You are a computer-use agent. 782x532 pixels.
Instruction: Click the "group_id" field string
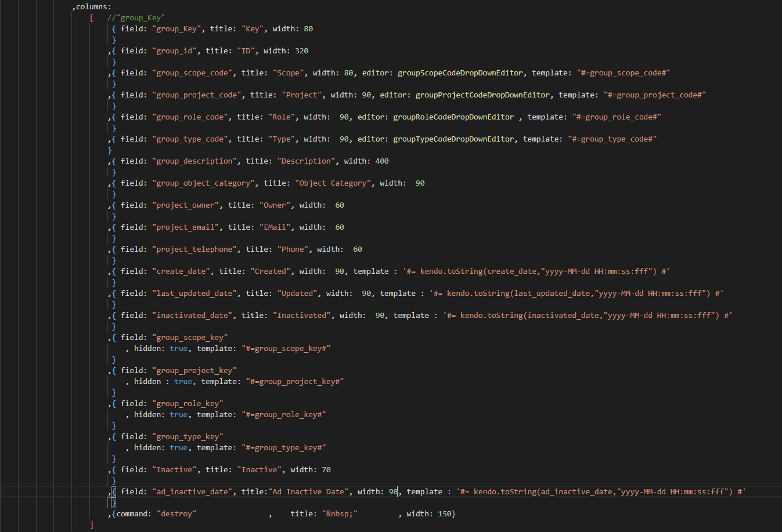click(174, 51)
